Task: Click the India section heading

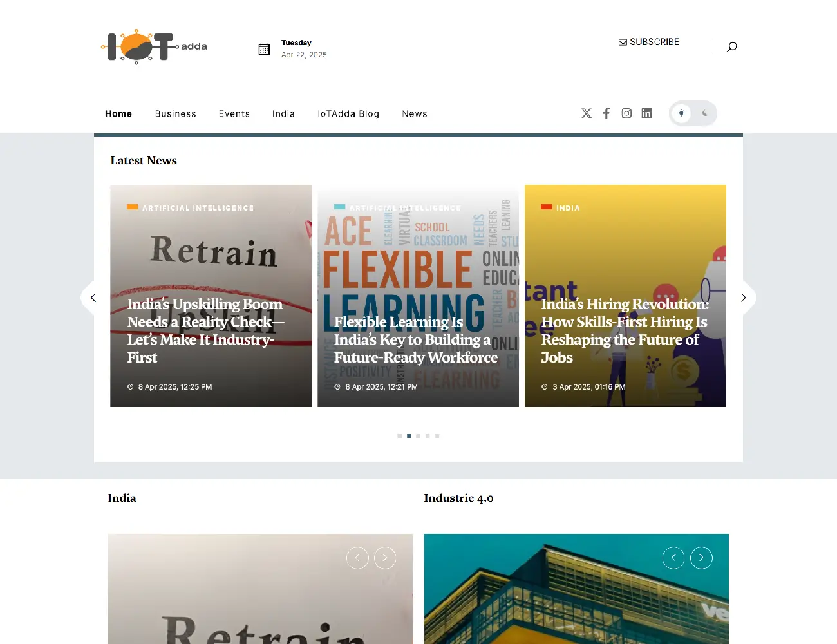Action: [122, 498]
